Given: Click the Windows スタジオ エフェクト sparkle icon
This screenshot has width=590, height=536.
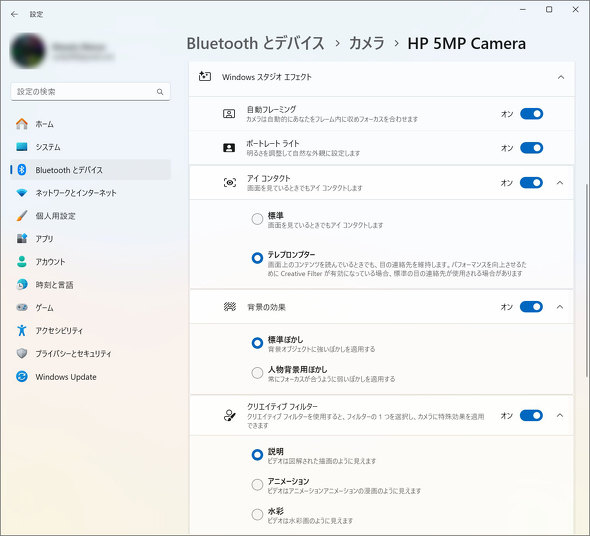Looking at the screenshot, I should coord(205,77).
